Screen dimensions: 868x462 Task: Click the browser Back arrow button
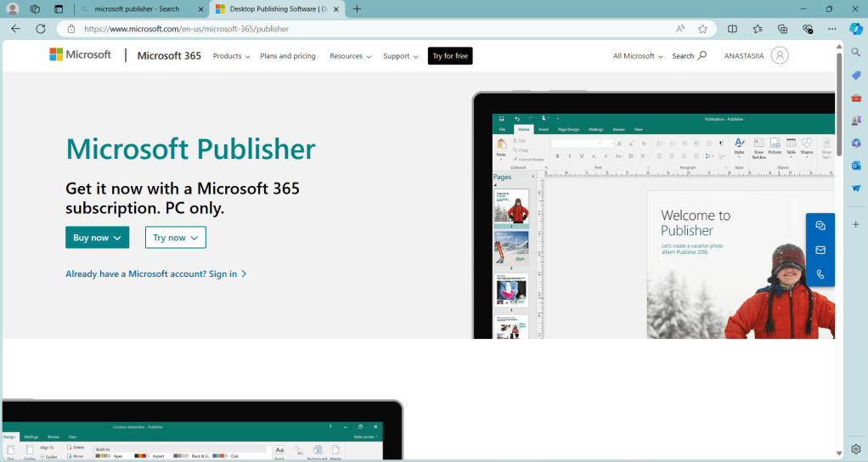tap(15, 28)
